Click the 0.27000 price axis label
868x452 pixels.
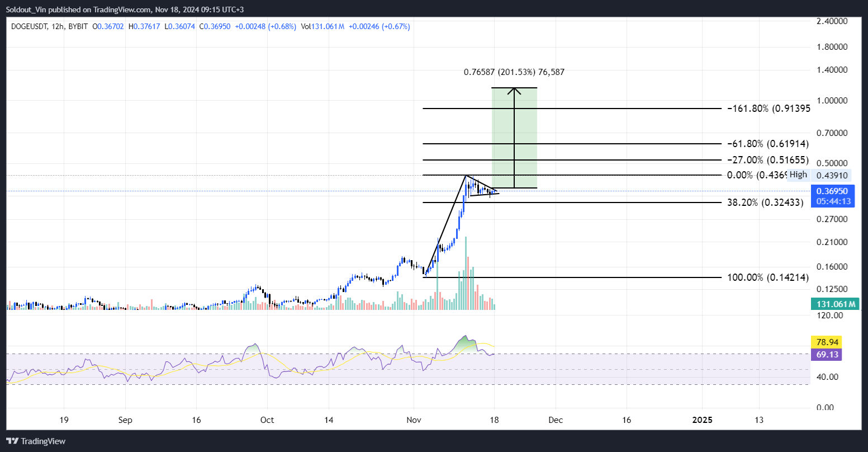click(833, 219)
